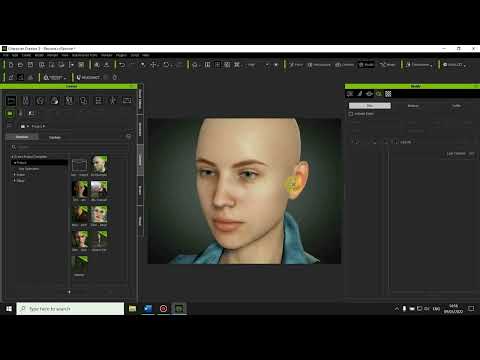Expand the fourth content tree item
The width and height of the screenshot is (480, 360).
click(15, 175)
